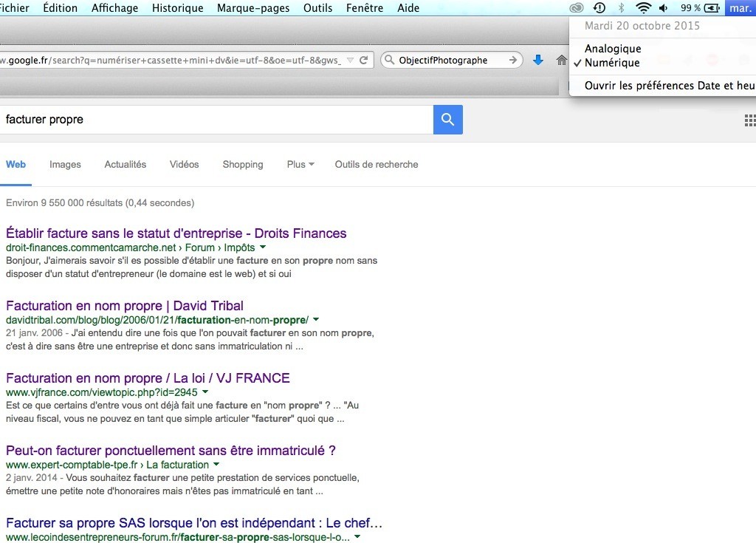This screenshot has width=756, height=543.
Task: Click the Impôts breadcrumb in first result
Action: pos(239,247)
